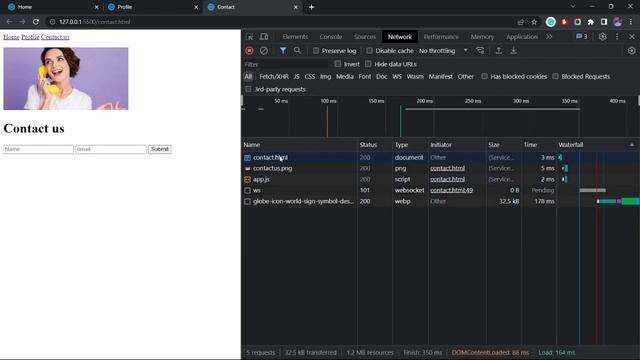Open the issues counter badge showing 3
Image resolution: width=640 pixels, height=360 pixels.
click(582, 37)
